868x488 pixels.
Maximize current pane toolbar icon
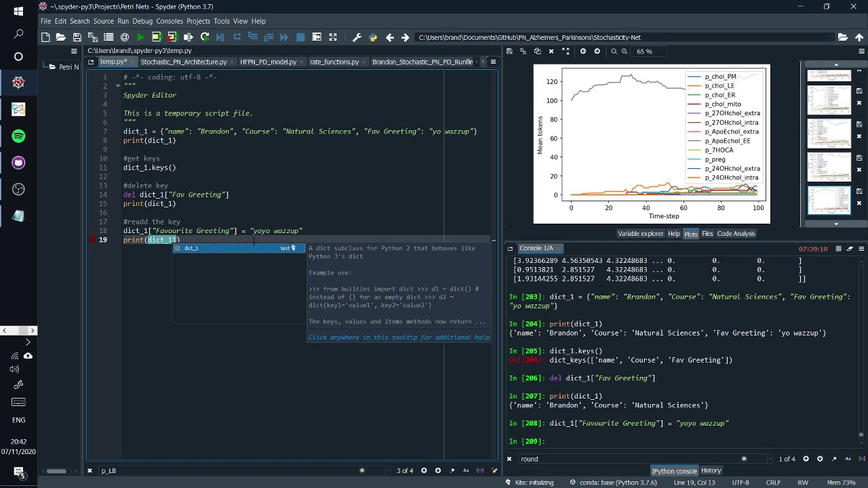pyautogui.click(x=333, y=37)
